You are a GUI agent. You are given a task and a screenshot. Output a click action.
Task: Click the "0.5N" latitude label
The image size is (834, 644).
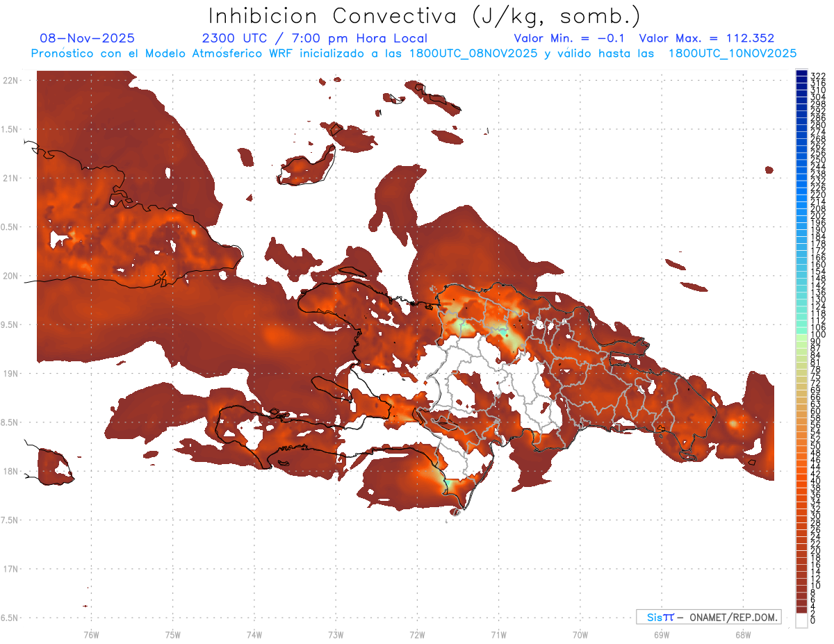coord(8,227)
